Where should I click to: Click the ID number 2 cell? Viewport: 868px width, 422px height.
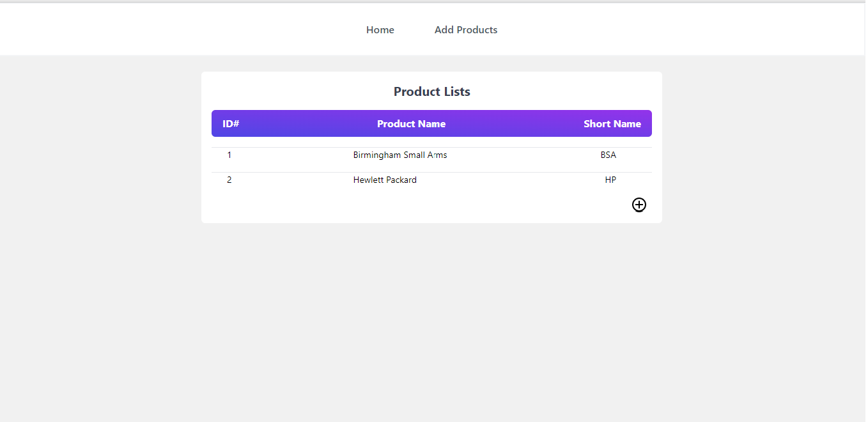point(229,180)
